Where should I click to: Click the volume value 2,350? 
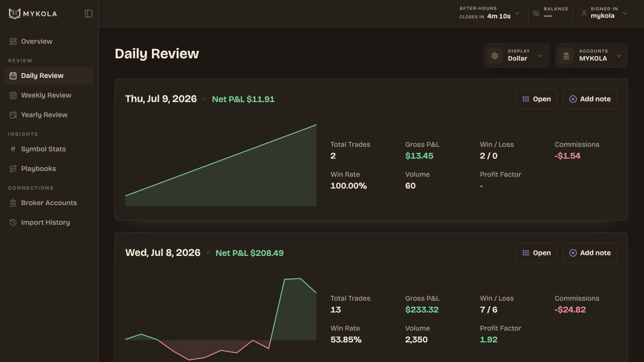click(x=417, y=340)
